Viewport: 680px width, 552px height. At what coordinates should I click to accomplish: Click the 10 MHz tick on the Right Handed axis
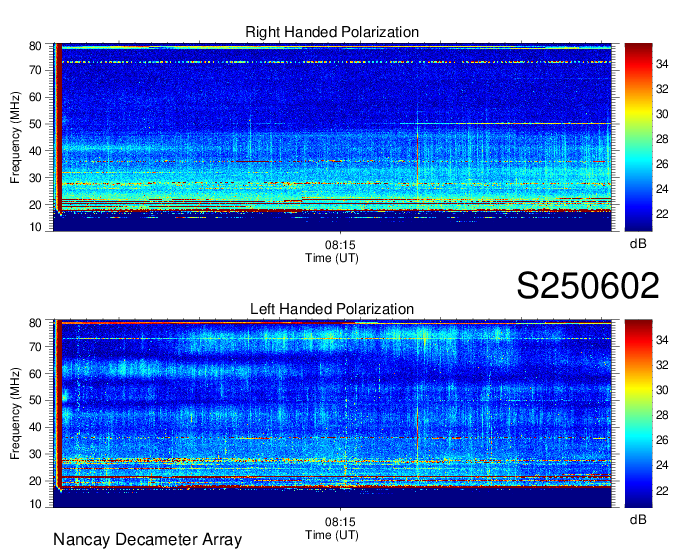coord(35,227)
